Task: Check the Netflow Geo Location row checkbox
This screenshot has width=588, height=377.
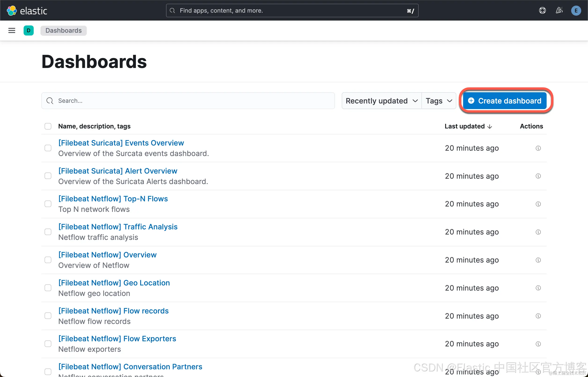Action: click(x=48, y=288)
